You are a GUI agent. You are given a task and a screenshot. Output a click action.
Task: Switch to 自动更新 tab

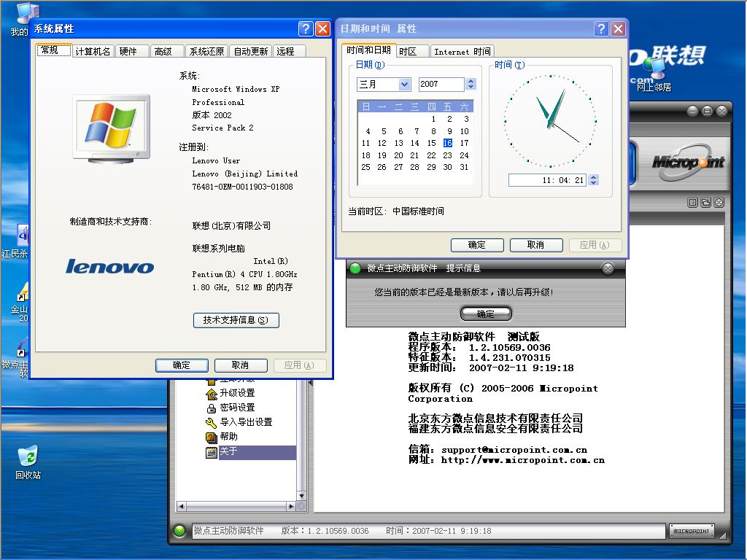tap(251, 52)
